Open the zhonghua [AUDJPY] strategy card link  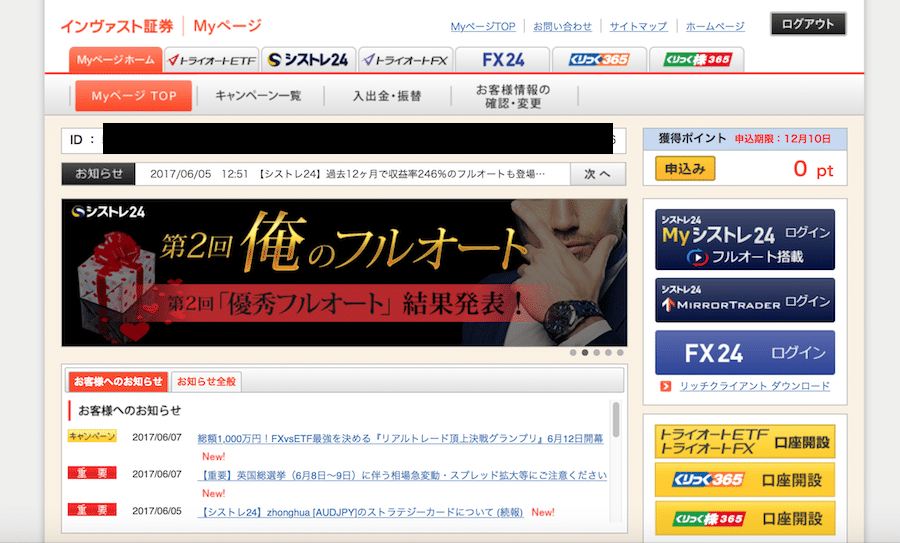click(360, 512)
